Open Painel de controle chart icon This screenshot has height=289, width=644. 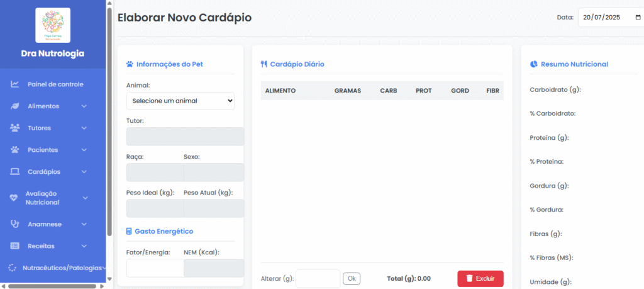[15, 84]
